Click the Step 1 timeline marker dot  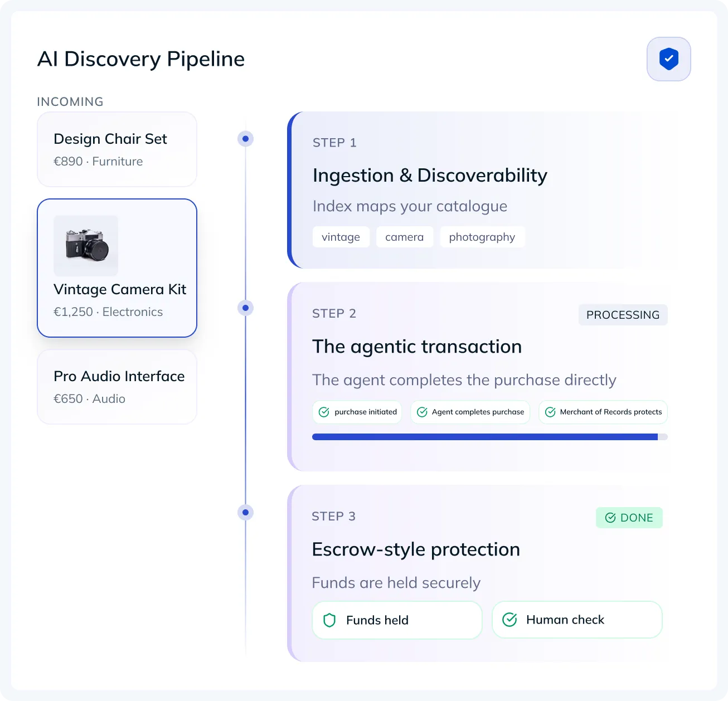pyautogui.click(x=245, y=139)
